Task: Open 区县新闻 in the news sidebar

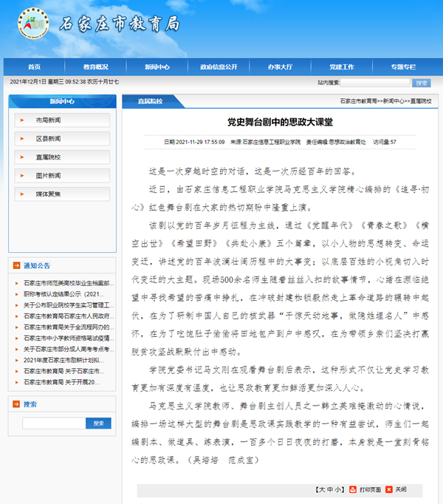Action: coord(49,138)
